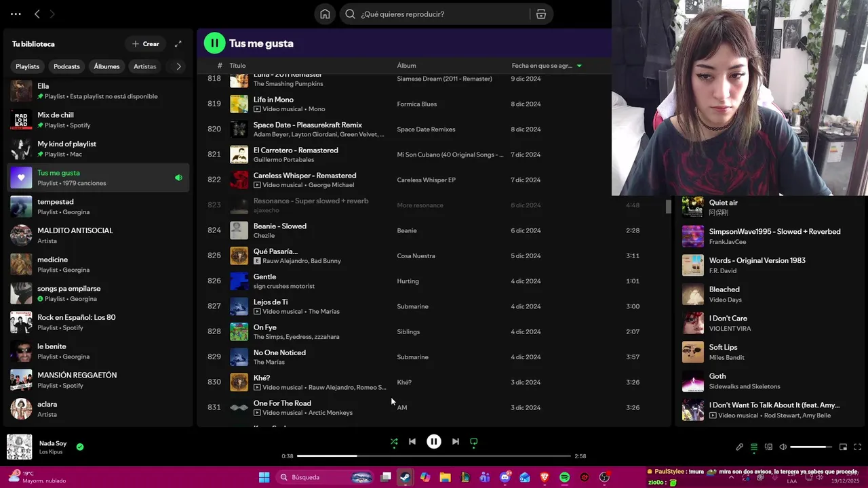Open Cosa Nuestra album link

point(416,256)
